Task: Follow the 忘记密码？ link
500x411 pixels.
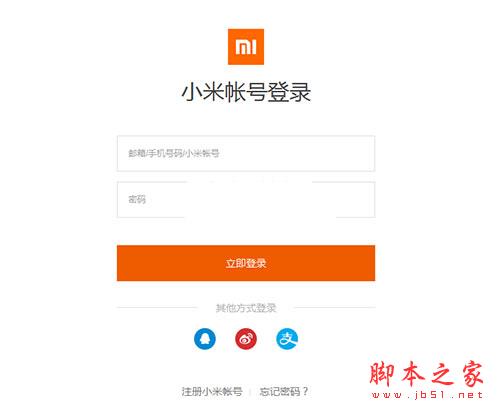Action: click(x=284, y=391)
